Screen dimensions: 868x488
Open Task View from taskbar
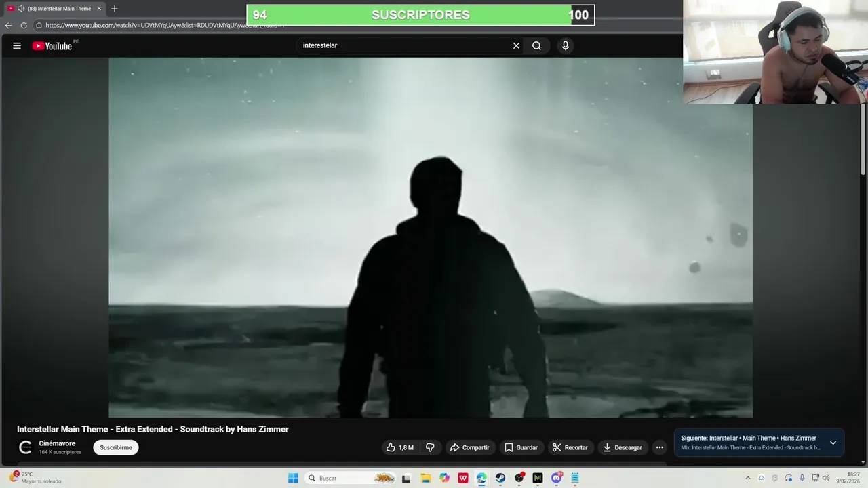pyautogui.click(x=406, y=478)
